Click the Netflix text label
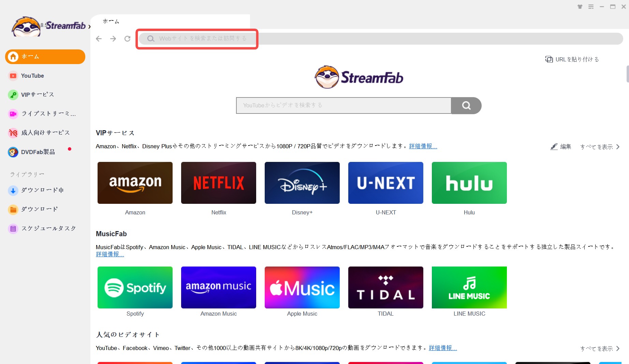Screen dimensions: 629x364 [219, 212]
